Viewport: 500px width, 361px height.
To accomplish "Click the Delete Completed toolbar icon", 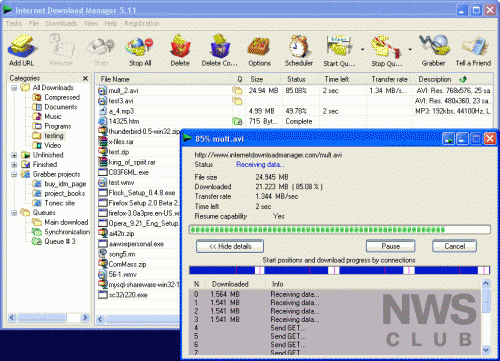I will pyautogui.click(x=219, y=50).
